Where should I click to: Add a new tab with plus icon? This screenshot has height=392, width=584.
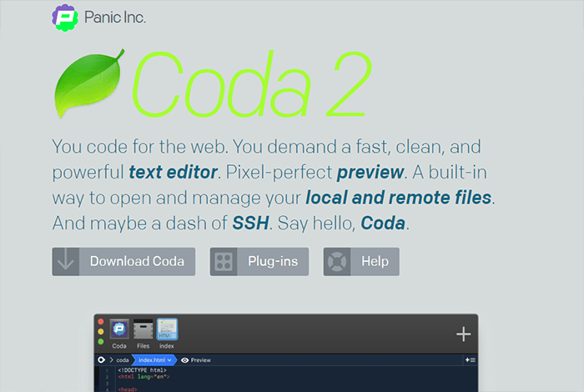click(x=463, y=334)
